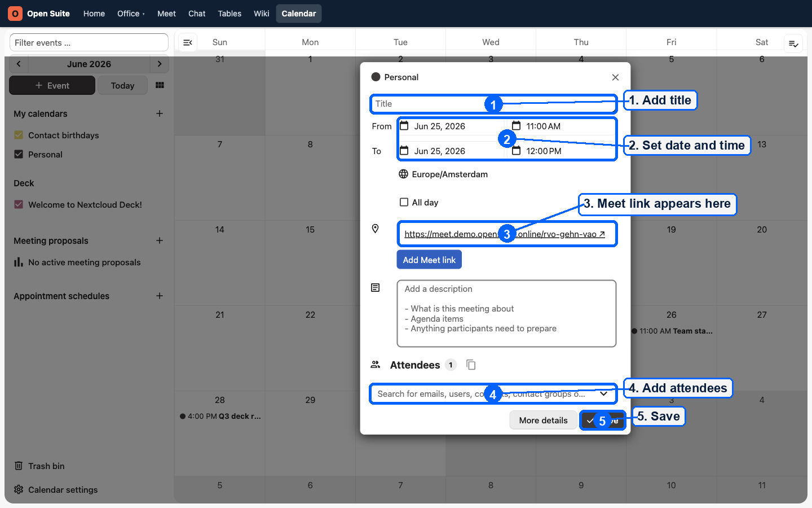Create a new event with the Event button
The height and width of the screenshot is (508, 812).
(52, 85)
